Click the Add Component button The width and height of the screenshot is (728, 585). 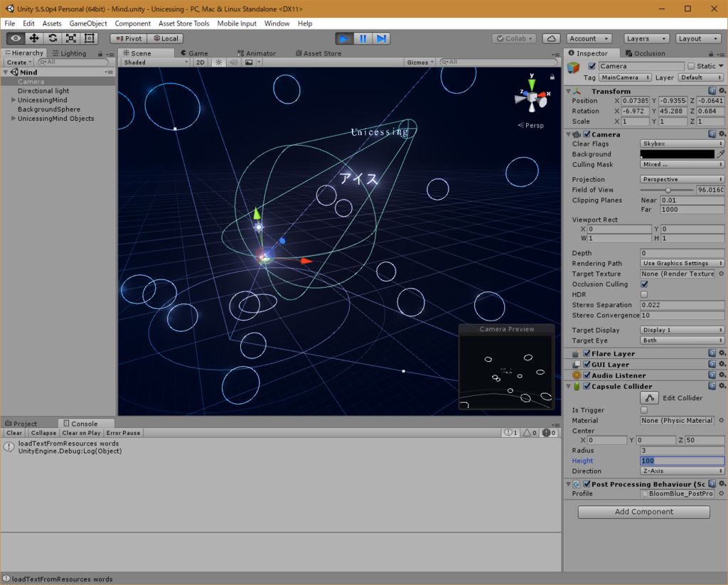click(x=643, y=512)
